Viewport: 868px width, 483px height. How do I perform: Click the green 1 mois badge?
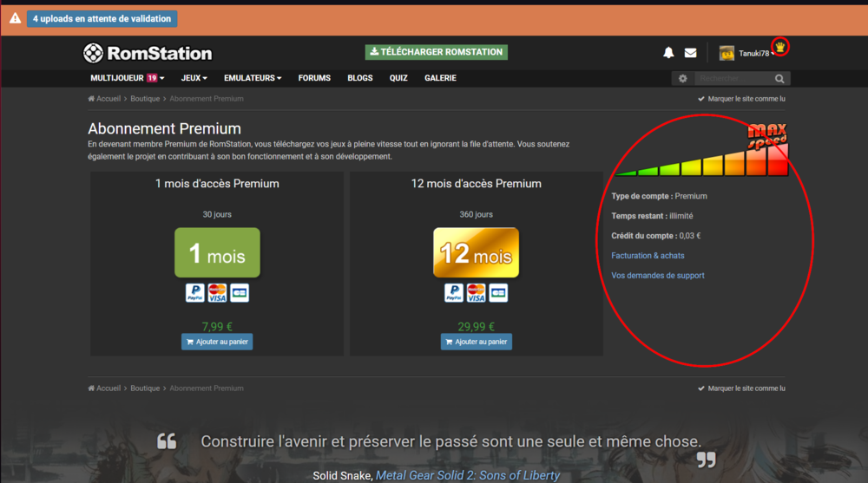tap(217, 252)
